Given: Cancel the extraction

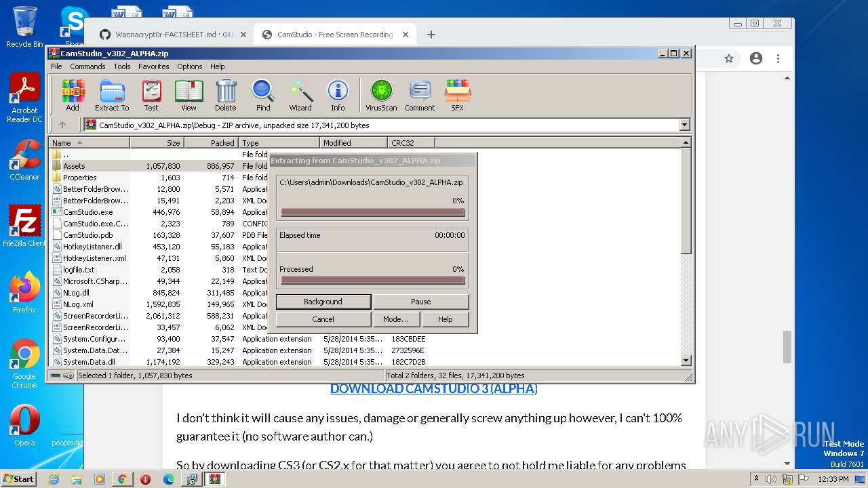Looking at the screenshot, I should pyautogui.click(x=323, y=319).
